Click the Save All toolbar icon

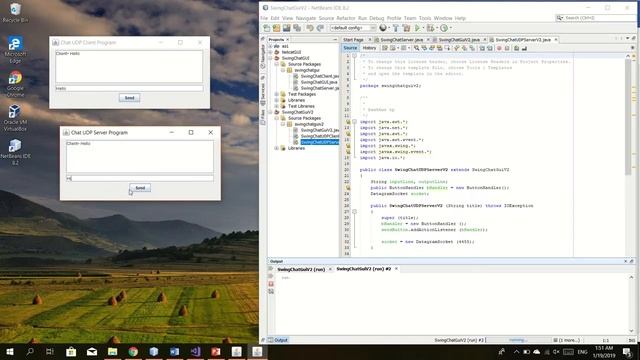[297, 28]
